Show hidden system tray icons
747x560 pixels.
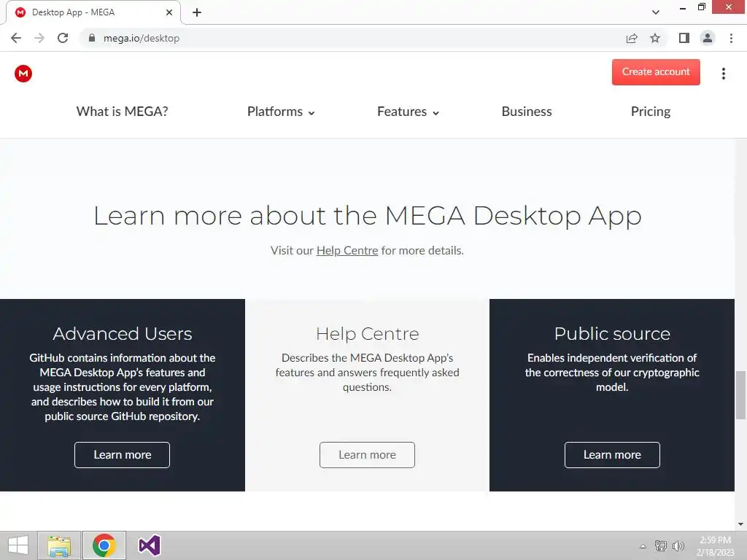coord(643,546)
